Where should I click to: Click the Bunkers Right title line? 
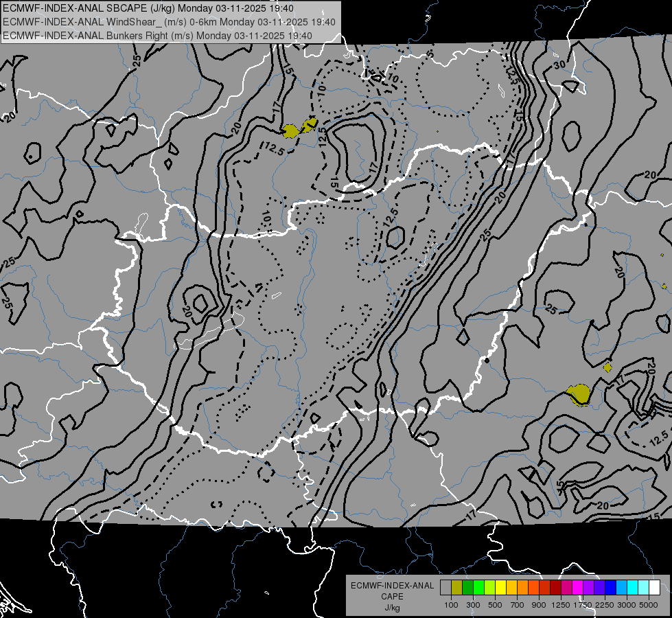coord(157,36)
